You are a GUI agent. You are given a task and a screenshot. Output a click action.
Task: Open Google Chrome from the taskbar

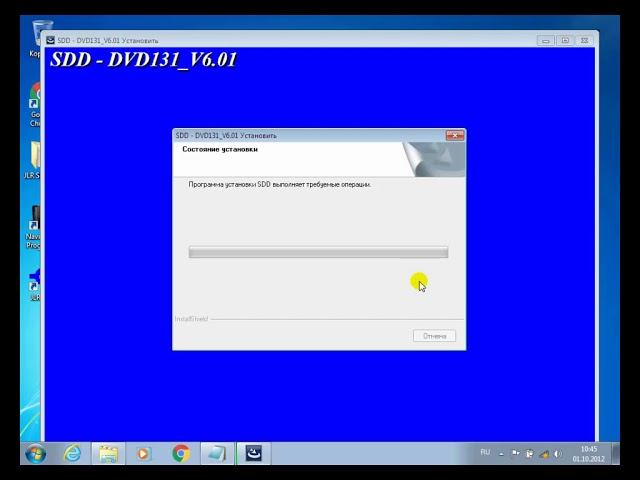coord(181,453)
